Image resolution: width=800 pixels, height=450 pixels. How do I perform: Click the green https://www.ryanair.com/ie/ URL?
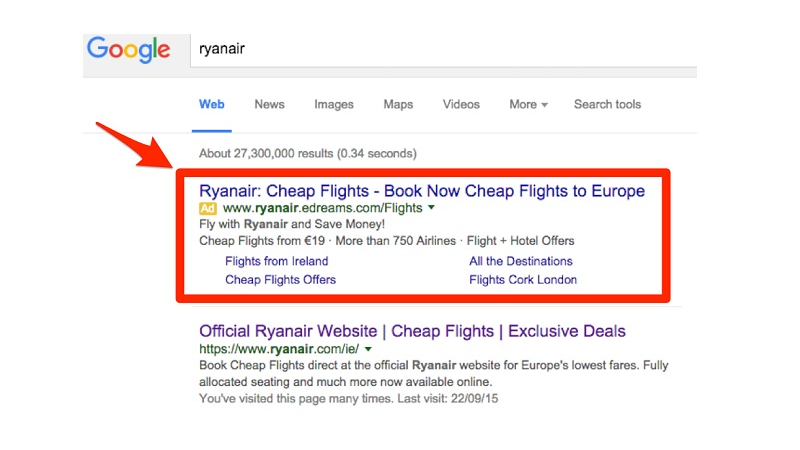click(279, 350)
